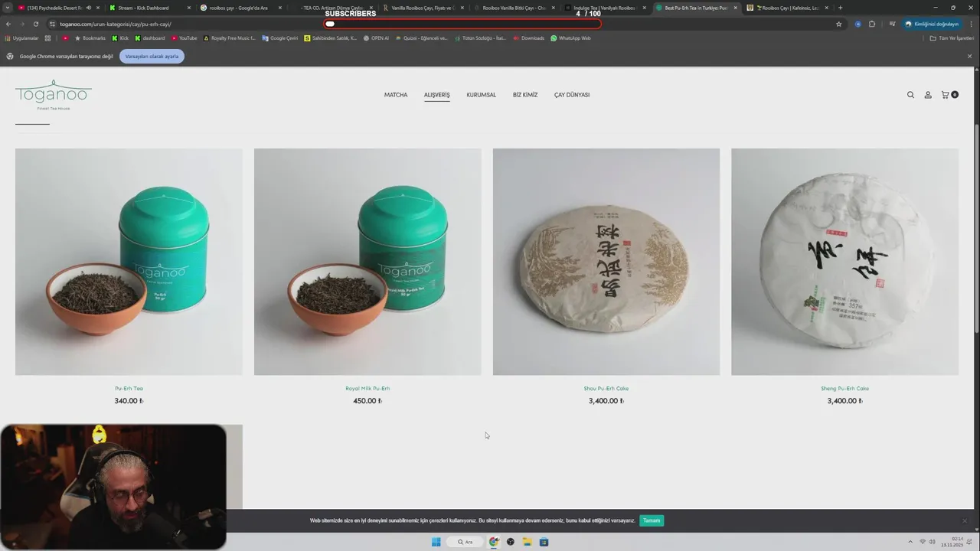The width and height of the screenshot is (980, 551).
Task: Click the 450.00 price text
Action: click(367, 401)
